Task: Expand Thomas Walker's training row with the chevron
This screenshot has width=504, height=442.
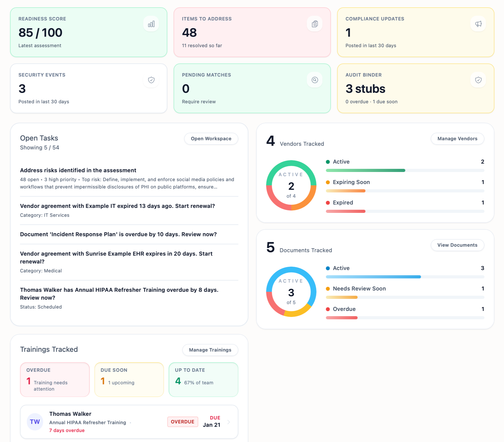Action: coord(229,422)
